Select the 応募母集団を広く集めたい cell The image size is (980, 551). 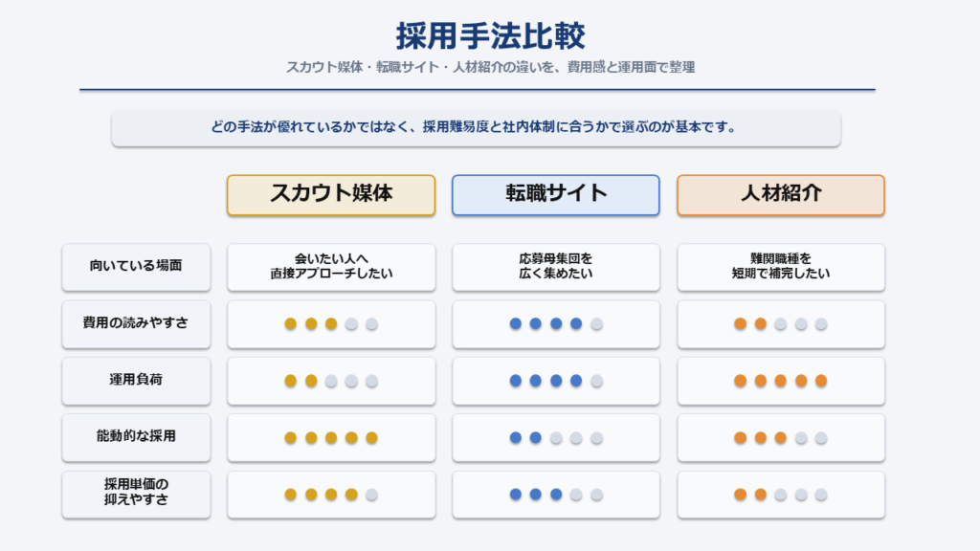tap(556, 267)
